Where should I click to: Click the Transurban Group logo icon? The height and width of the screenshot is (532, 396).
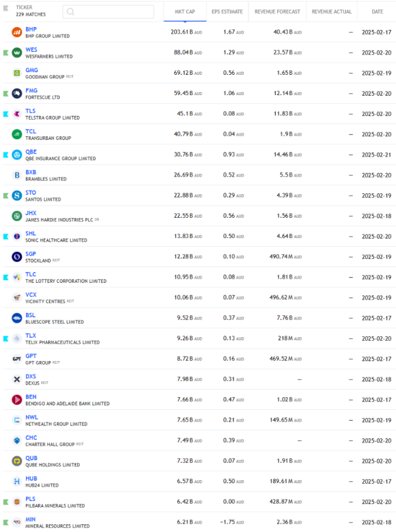pyautogui.click(x=17, y=135)
